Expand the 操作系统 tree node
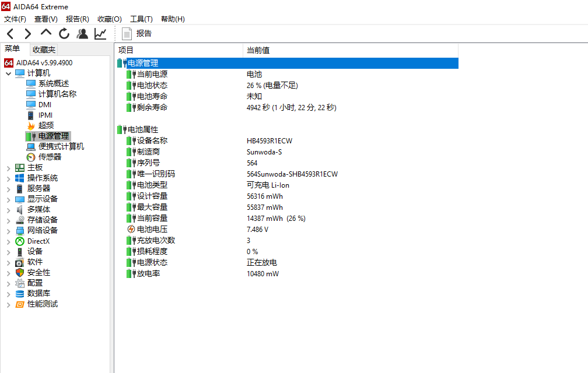 point(8,179)
